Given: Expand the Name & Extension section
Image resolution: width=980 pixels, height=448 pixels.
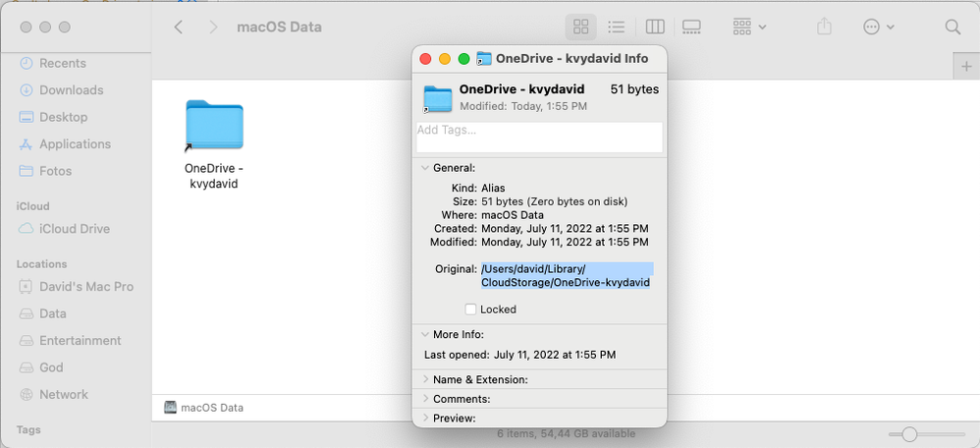Looking at the screenshot, I should pyautogui.click(x=425, y=379).
